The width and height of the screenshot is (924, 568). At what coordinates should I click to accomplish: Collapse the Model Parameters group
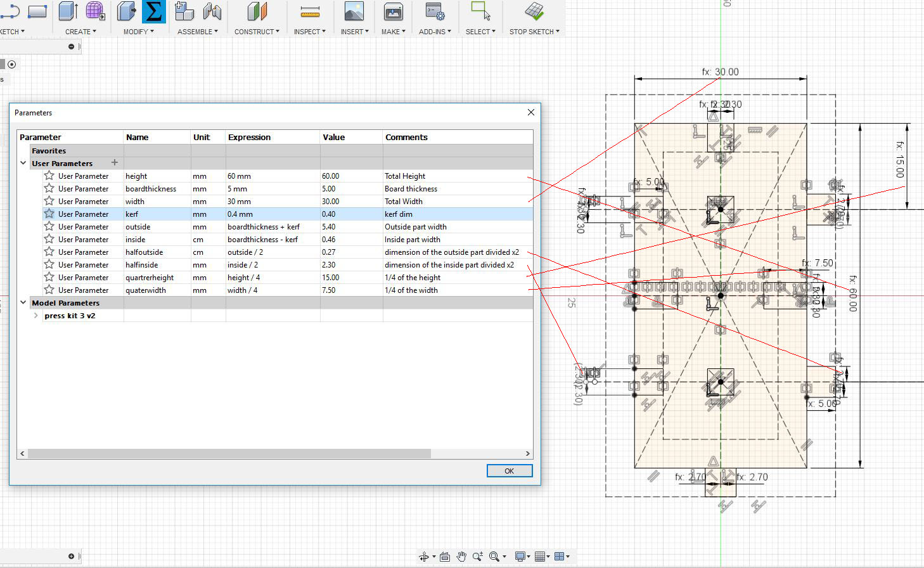(23, 302)
